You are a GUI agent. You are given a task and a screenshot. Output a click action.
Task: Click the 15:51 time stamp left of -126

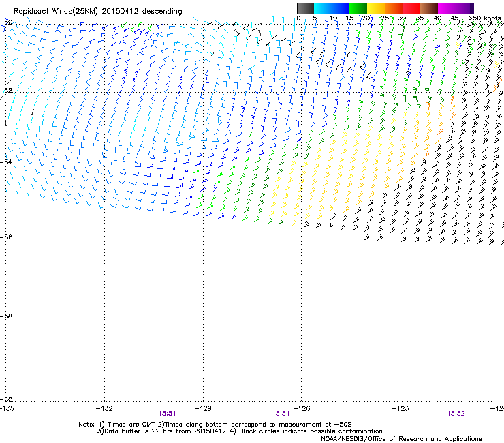(281, 414)
